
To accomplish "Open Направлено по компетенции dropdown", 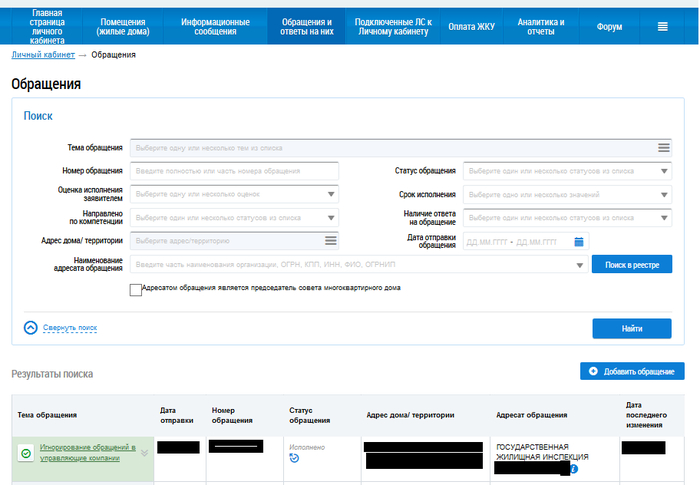I will (234, 218).
